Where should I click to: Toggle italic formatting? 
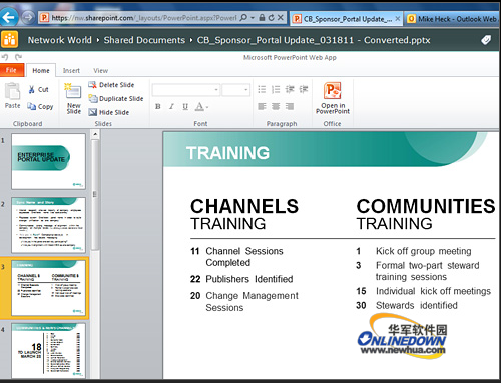pyautogui.click(x=171, y=107)
